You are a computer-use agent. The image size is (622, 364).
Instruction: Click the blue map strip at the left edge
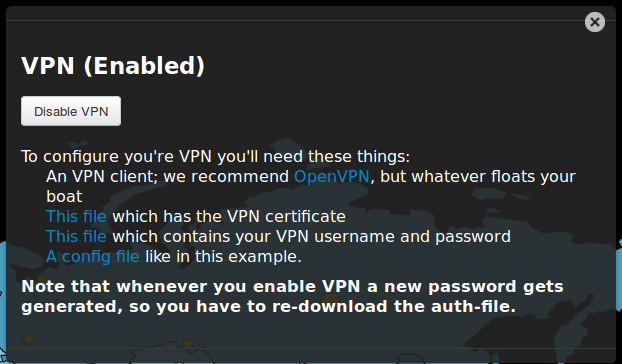[x=3, y=301]
